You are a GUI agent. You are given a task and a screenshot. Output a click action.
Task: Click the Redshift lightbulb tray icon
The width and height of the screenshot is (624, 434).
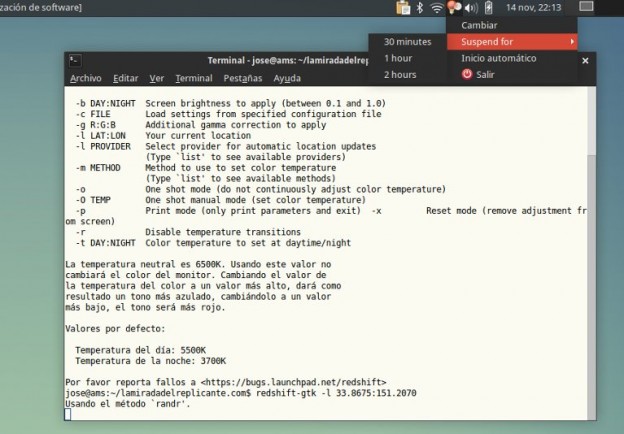click(x=454, y=8)
